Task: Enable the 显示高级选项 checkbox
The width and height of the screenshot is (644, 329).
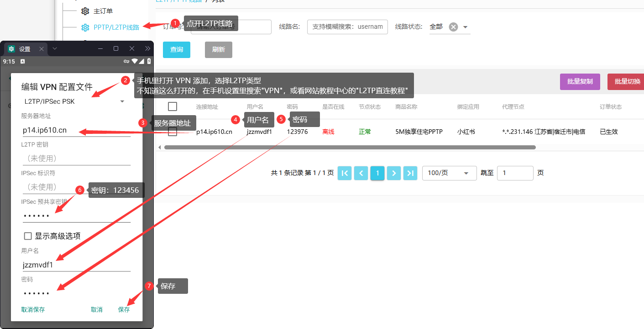Action: point(28,236)
